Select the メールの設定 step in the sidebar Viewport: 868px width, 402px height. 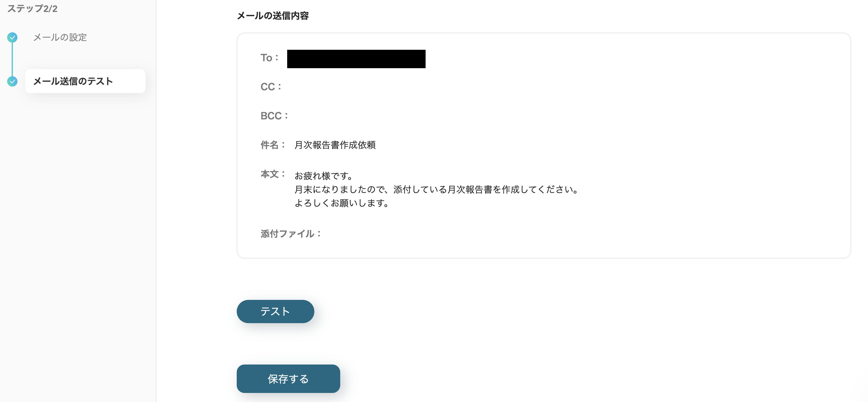[60, 38]
